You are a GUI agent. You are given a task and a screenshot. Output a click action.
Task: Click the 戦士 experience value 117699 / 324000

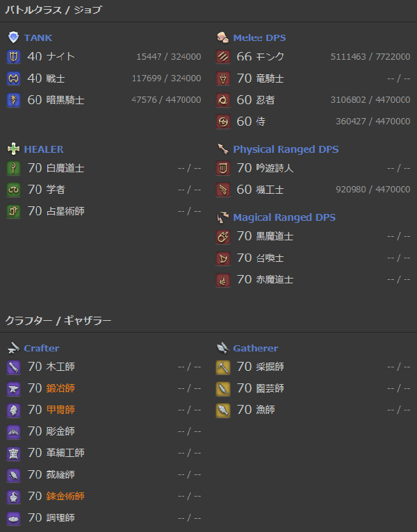tap(166, 78)
